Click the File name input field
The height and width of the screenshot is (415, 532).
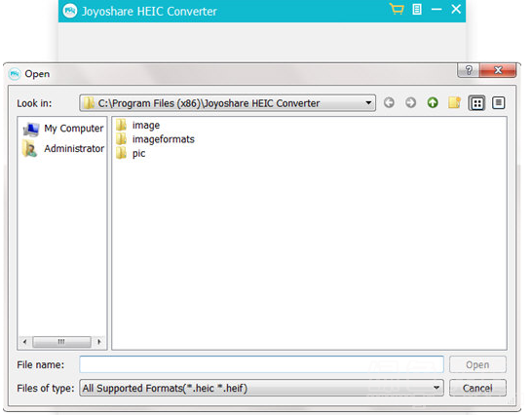261,364
